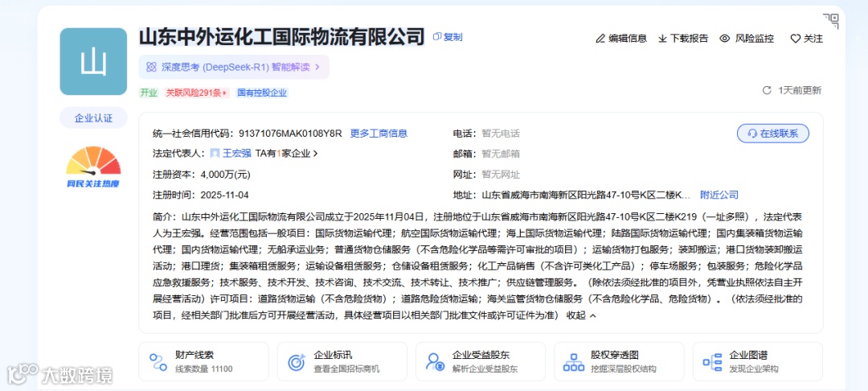Click the 企业标讯 target icon
The width and height of the screenshot is (868, 391).
(x=297, y=362)
